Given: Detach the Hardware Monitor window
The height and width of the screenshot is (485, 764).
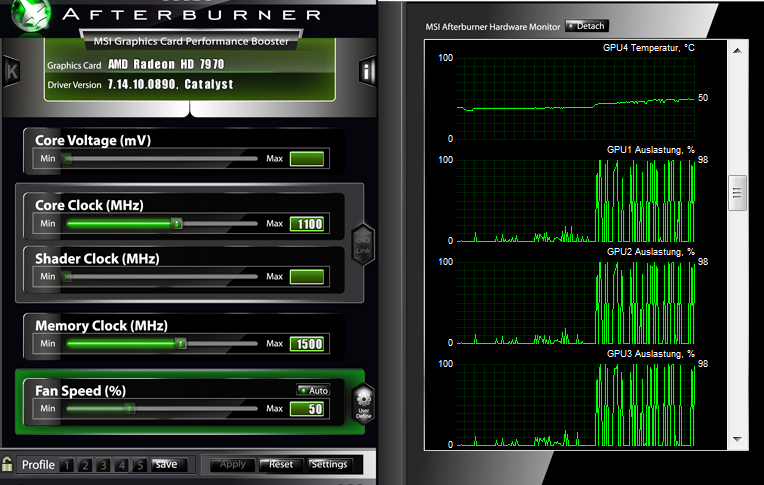Looking at the screenshot, I should tap(587, 26).
